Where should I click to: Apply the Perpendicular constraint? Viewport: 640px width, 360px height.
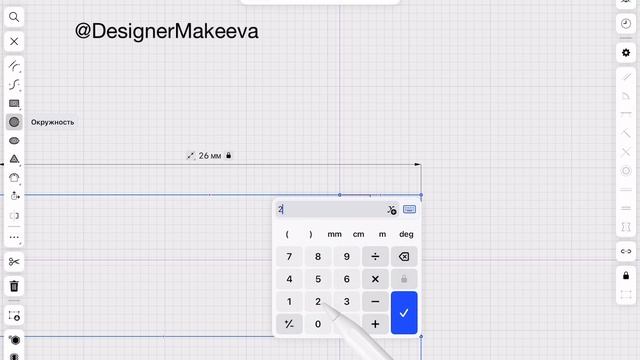click(x=626, y=133)
